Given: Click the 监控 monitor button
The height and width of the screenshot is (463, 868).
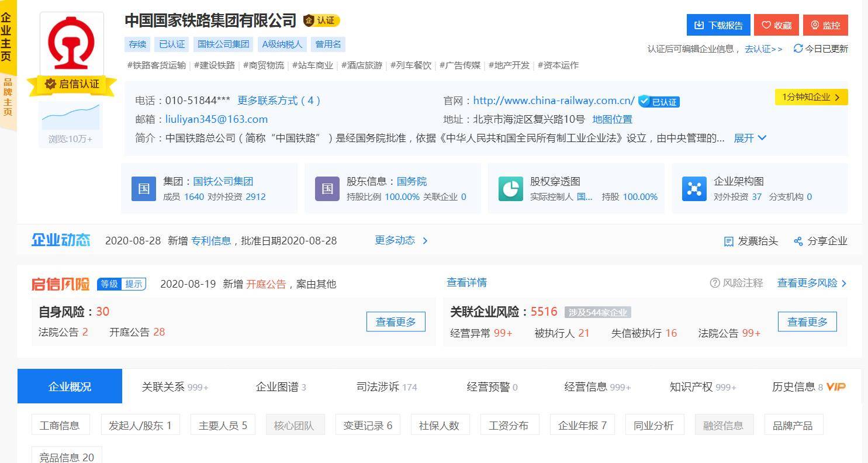Looking at the screenshot, I should coord(825,25).
